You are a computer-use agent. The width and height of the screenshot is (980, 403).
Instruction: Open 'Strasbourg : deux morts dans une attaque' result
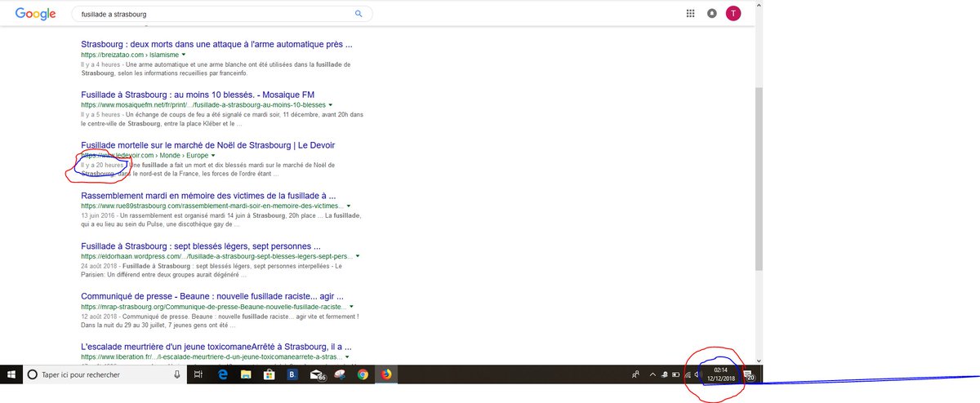pyautogui.click(x=216, y=44)
